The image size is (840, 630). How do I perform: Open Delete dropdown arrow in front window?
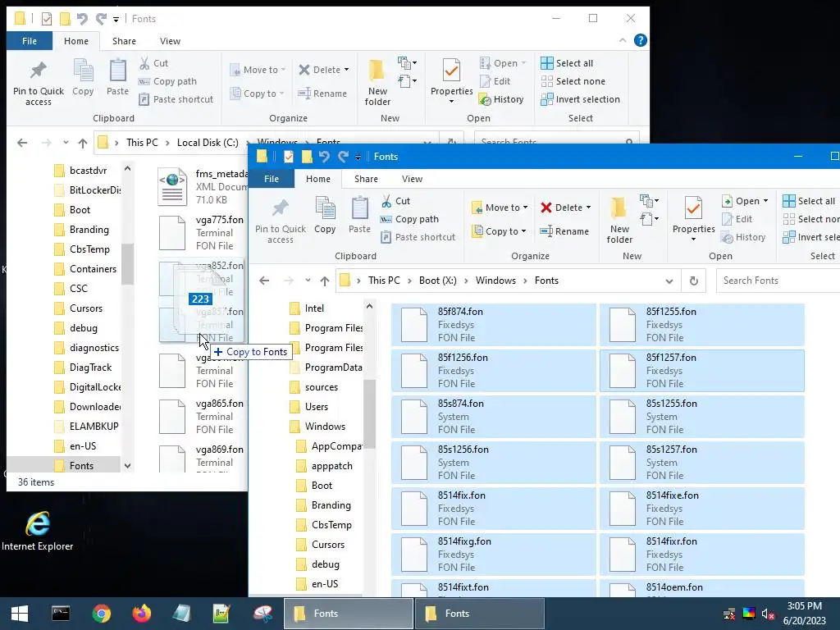coord(588,208)
